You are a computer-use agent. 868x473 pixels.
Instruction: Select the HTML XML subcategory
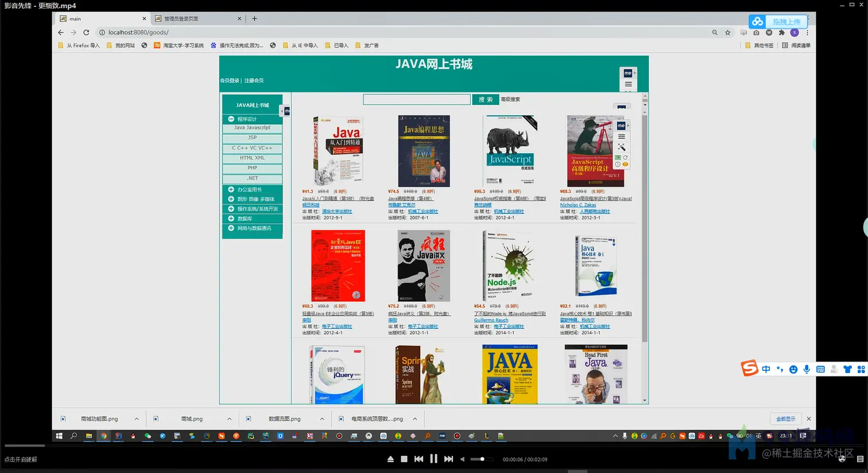click(252, 158)
